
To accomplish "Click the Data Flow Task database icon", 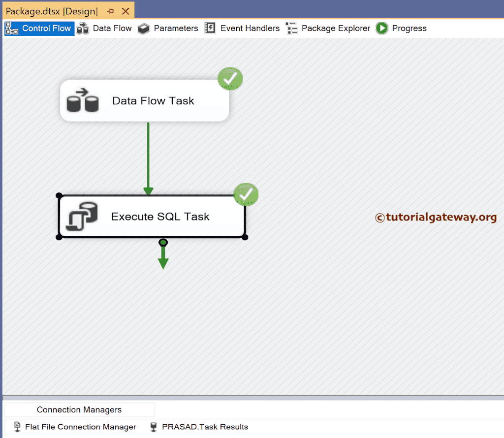I will 83,100.
